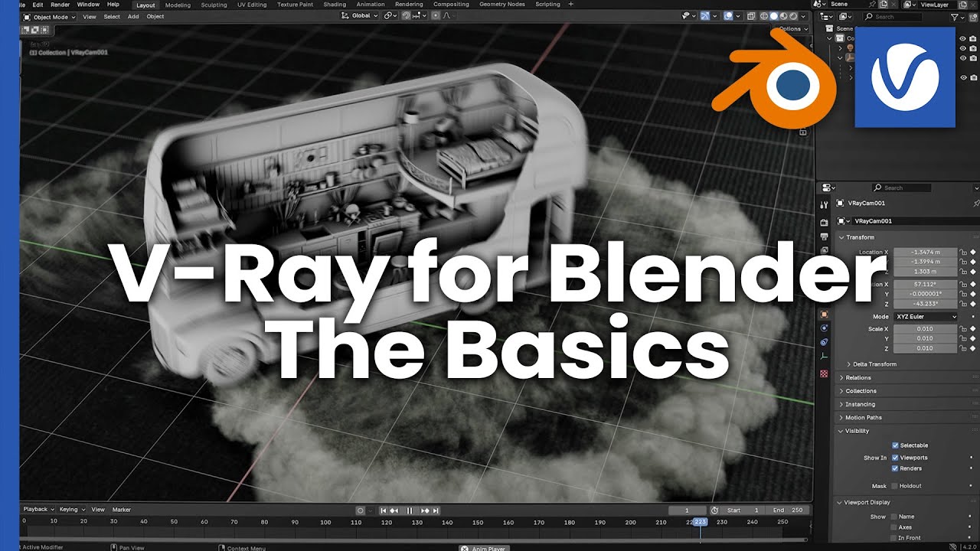Collapse the Transform panel
Image resolution: width=980 pixels, height=551 pixels.
[x=859, y=237]
